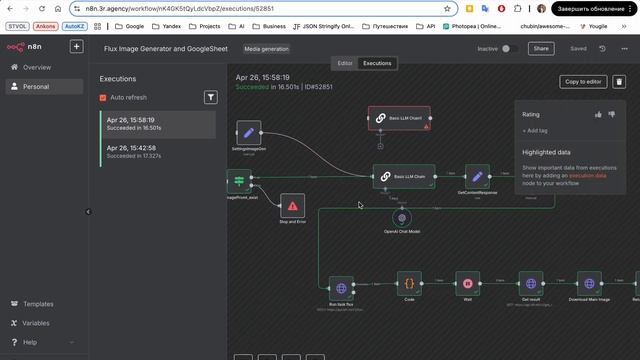Create new workflow with plus button
The image size is (640, 360).
76,47
